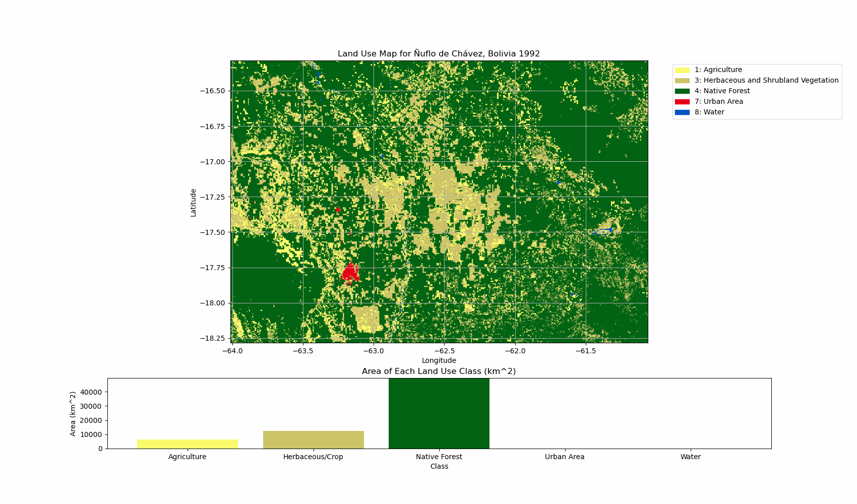This screenshot has height=504, width=857.
Task: Click the 'Water' x-axis tick label
Action: (690, 457)
